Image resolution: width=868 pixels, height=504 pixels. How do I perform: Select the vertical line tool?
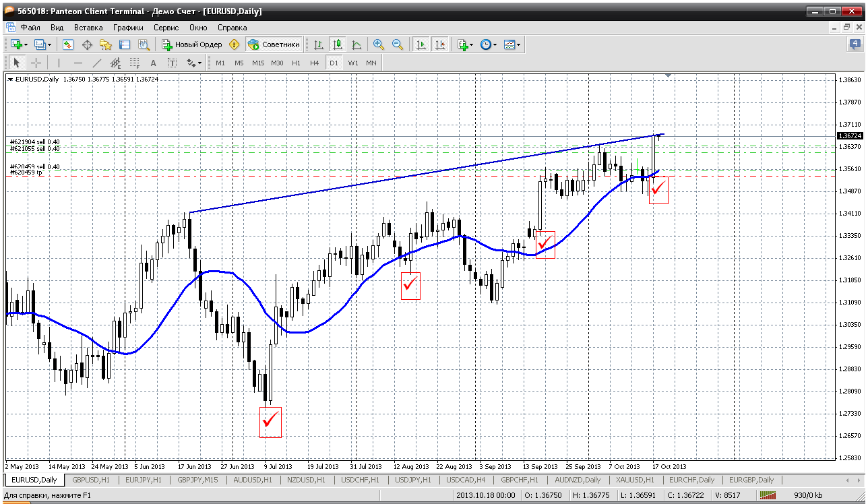point(59,63)
